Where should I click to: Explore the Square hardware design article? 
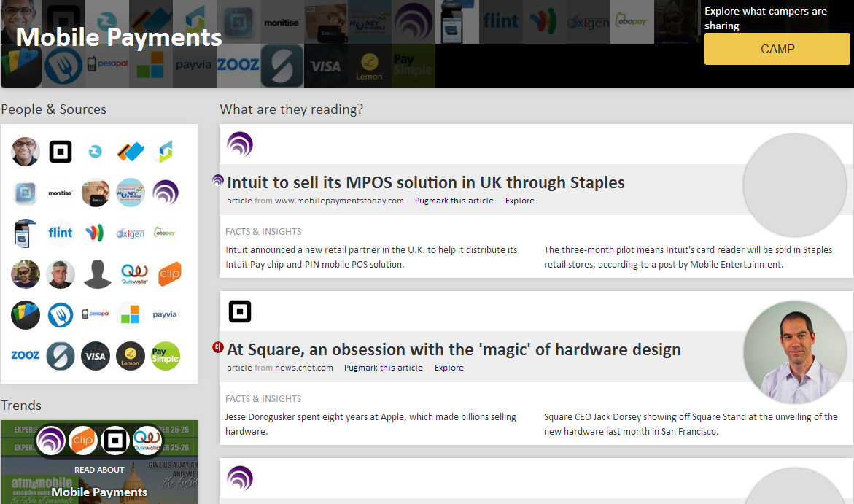click(449, 368)
